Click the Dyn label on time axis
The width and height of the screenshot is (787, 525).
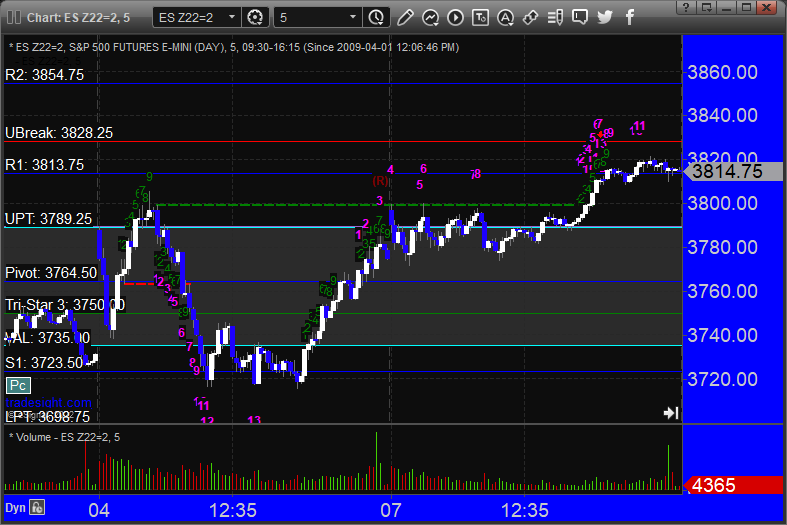point(15,507)
